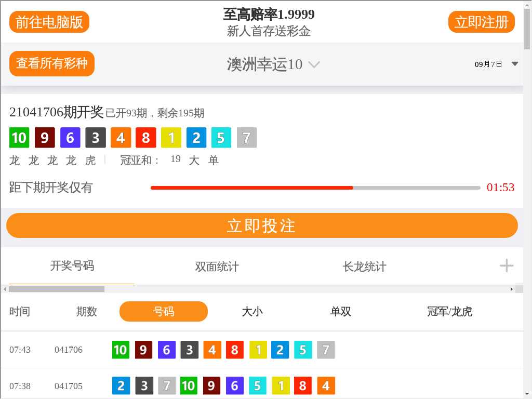Select the 号码 display filter
Screen dimensions: 532x399
[x=164, y=311]
